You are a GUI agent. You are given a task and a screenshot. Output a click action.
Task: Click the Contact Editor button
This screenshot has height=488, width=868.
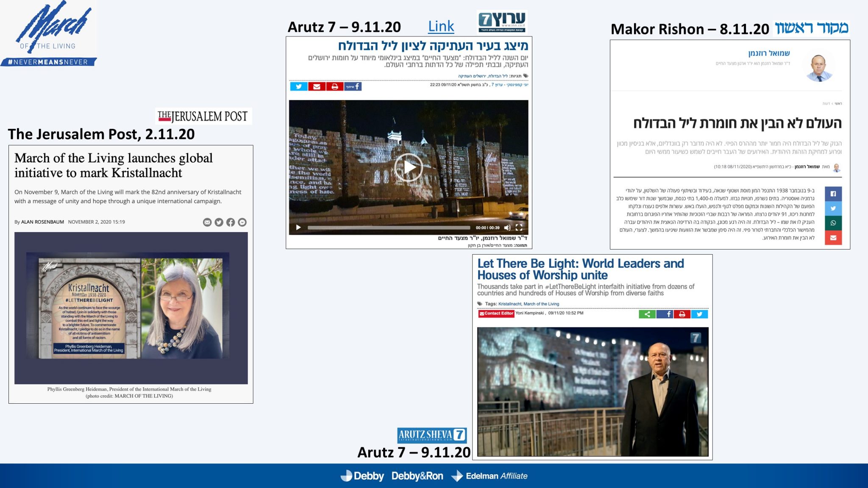496,313
